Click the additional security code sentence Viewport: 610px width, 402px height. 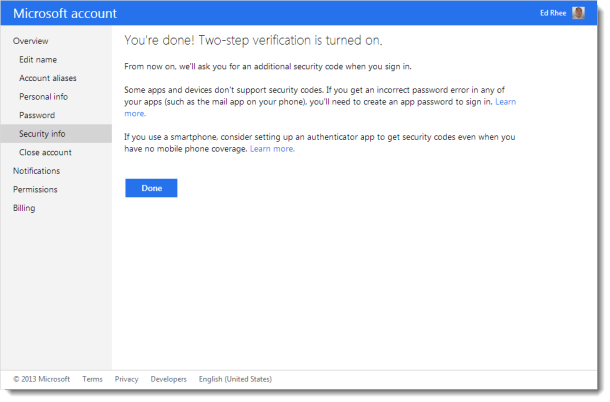268,67
